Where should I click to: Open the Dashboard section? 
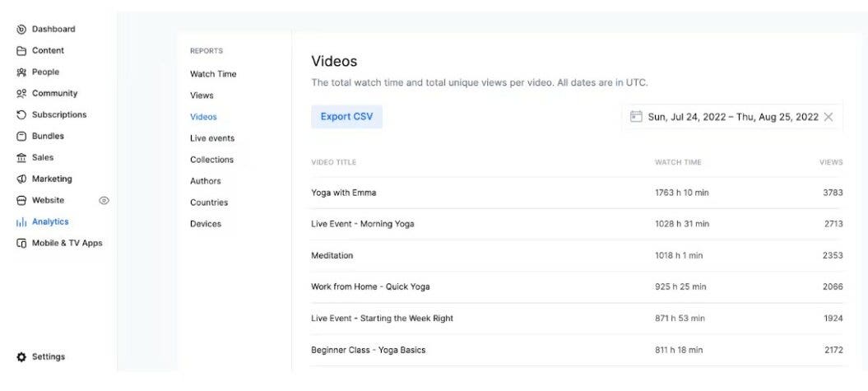coord(53,30)
